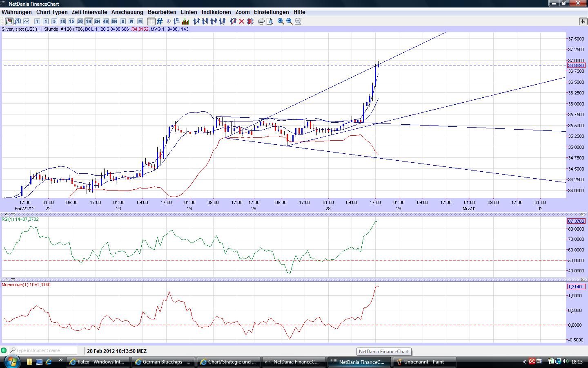Click the taskbar clock showing 18:13

click(577, 362)
